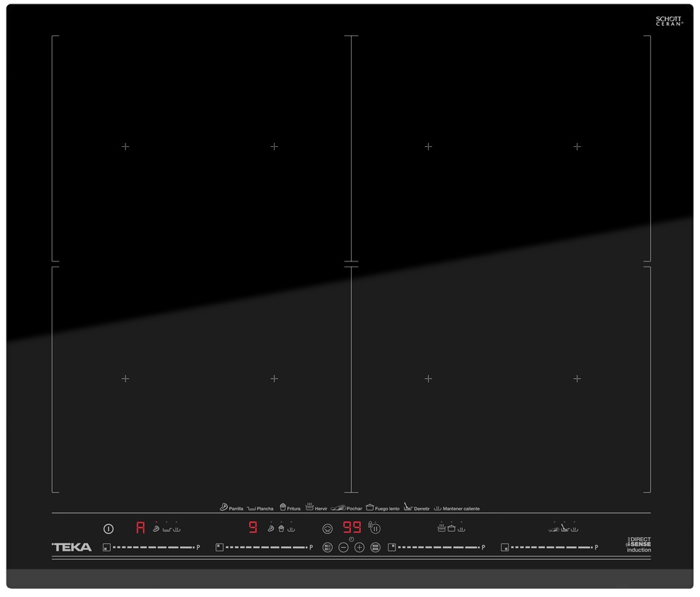Image resolution: width=700 pixels, height=597 pixels.
Task: Select the simmer pot icon on third zone
Action: tap(451, 528)
